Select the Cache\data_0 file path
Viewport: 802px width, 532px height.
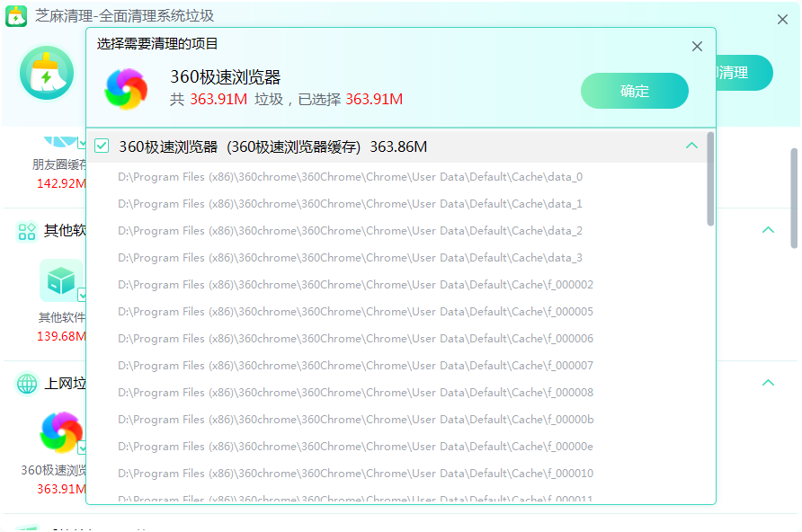350,177
